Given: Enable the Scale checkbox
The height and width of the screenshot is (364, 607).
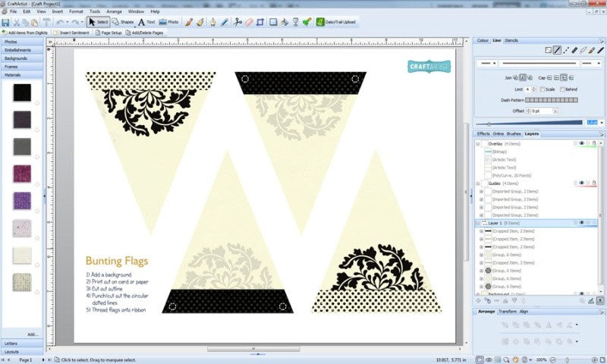Looking at the screenshot, I should click(543, 89).
